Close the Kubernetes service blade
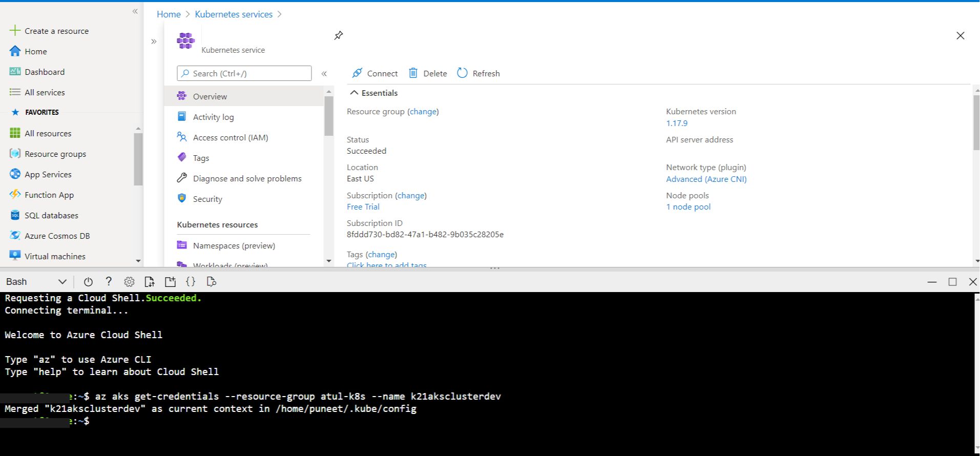 tap(961, 35)
